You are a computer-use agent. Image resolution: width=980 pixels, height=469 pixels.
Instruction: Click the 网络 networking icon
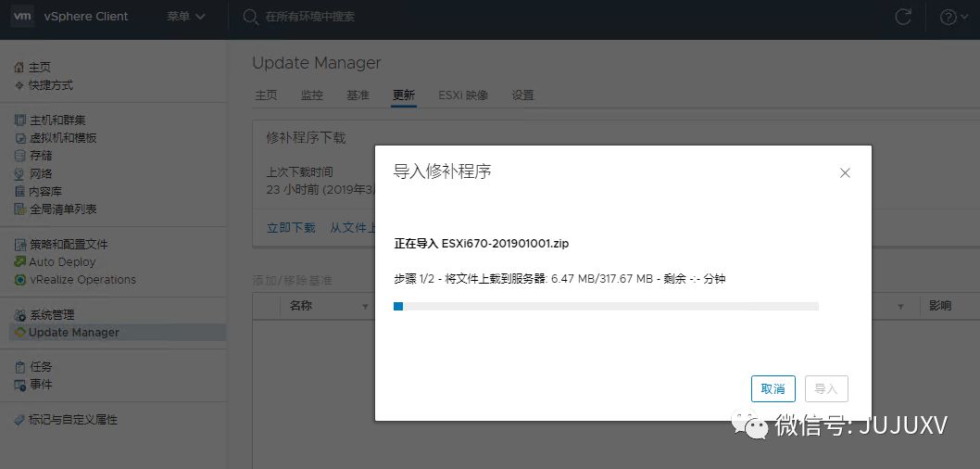tap(20, 174)
